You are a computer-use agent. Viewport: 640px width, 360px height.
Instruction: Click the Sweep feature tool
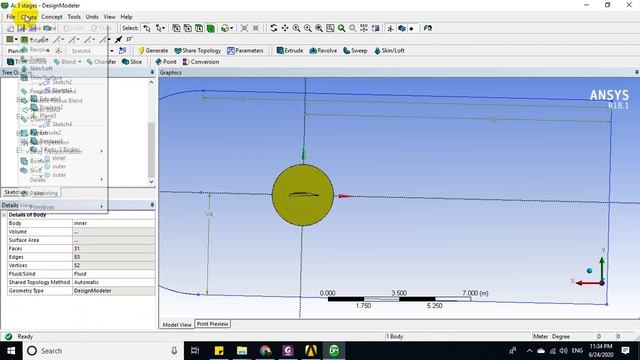tap(355, 51)
